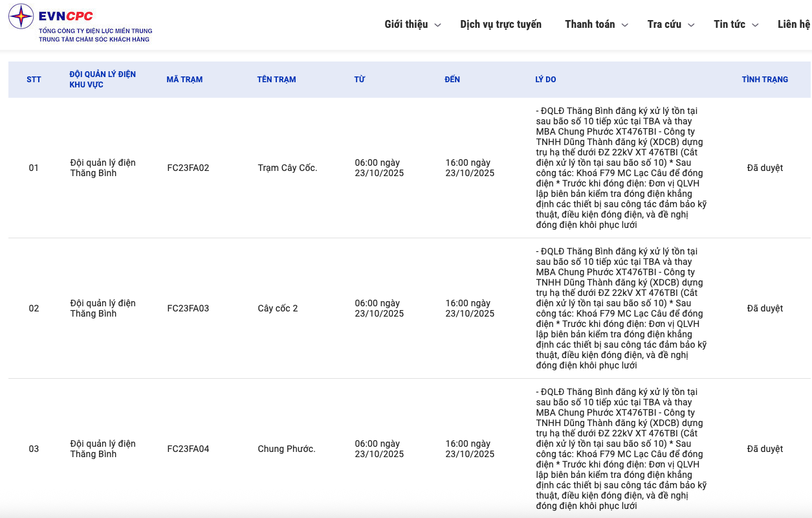
Task: Open the Giới thiệu menu
Action: click(406, 25)
